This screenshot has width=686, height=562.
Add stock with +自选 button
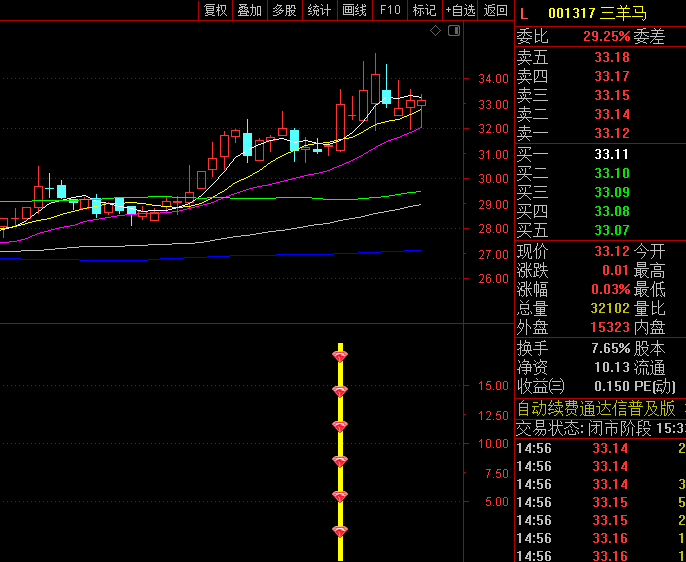click(x=461, y=10)
